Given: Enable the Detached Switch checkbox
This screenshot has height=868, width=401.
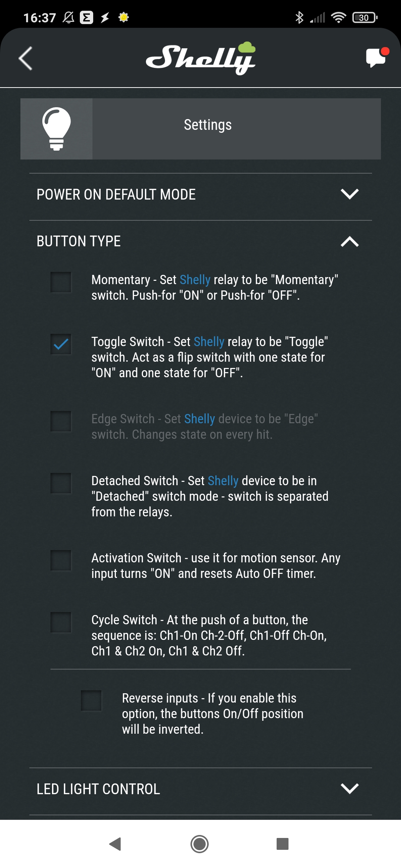Looking at the screenshot, I should click(x=61, y=483).
